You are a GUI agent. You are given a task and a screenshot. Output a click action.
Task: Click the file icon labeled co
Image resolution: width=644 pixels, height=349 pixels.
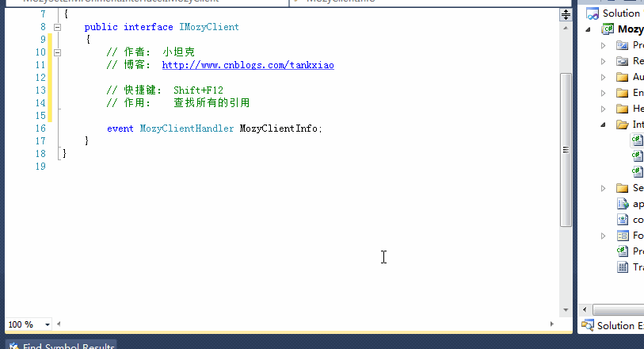point(623,220)
